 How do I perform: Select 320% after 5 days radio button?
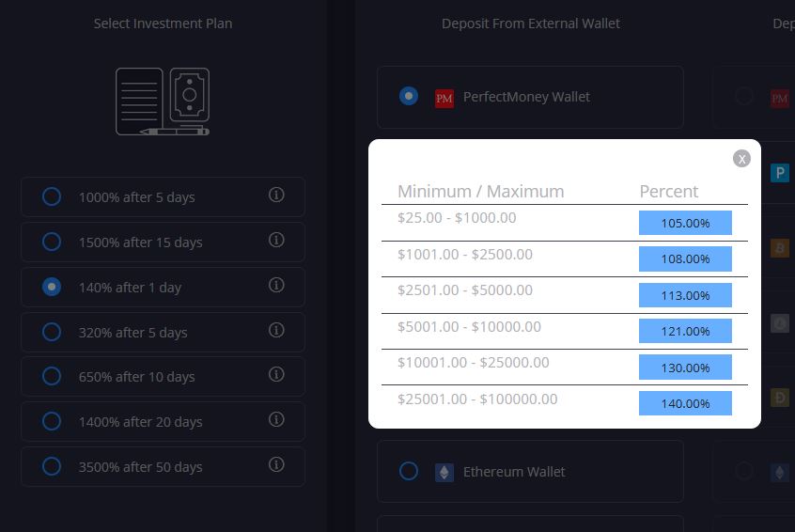click(52, 332)
